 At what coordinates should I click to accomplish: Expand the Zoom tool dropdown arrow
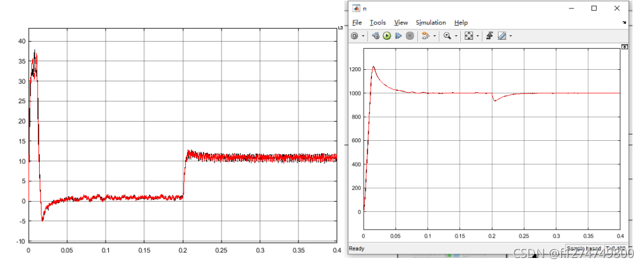(x=456, y=36)
